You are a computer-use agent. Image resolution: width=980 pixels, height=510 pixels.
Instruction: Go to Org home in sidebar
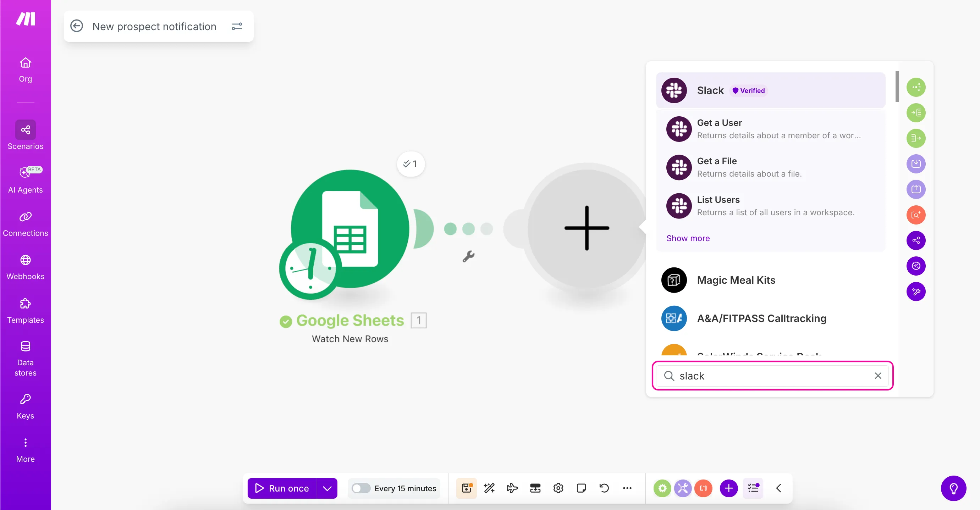pos(26,70)
